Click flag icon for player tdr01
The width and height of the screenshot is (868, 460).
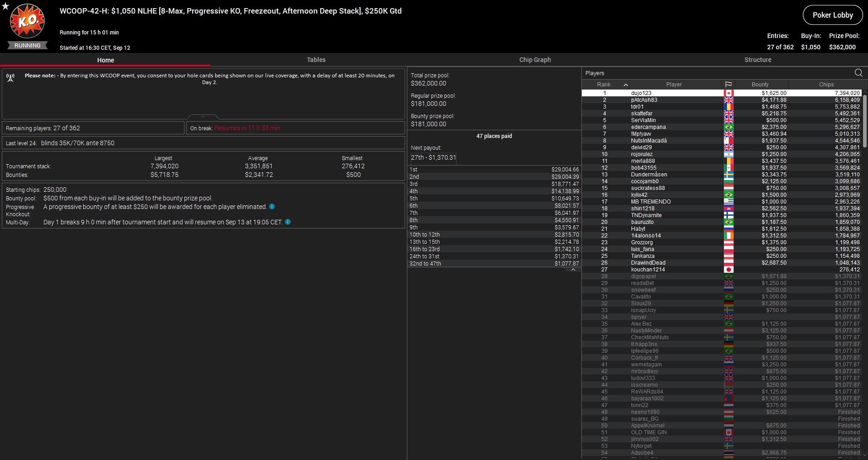tap(728, 107)
